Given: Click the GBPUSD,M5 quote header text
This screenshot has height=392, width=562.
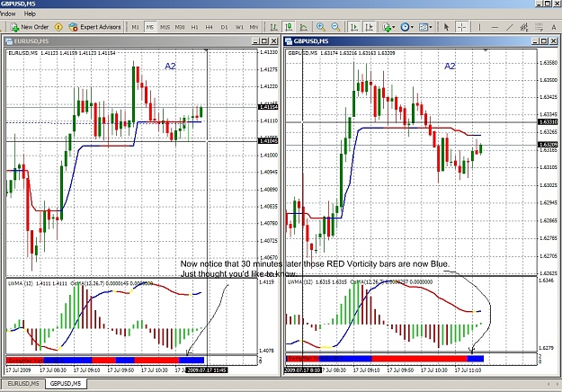Looking at the screenshot, I should coord(342,53).
